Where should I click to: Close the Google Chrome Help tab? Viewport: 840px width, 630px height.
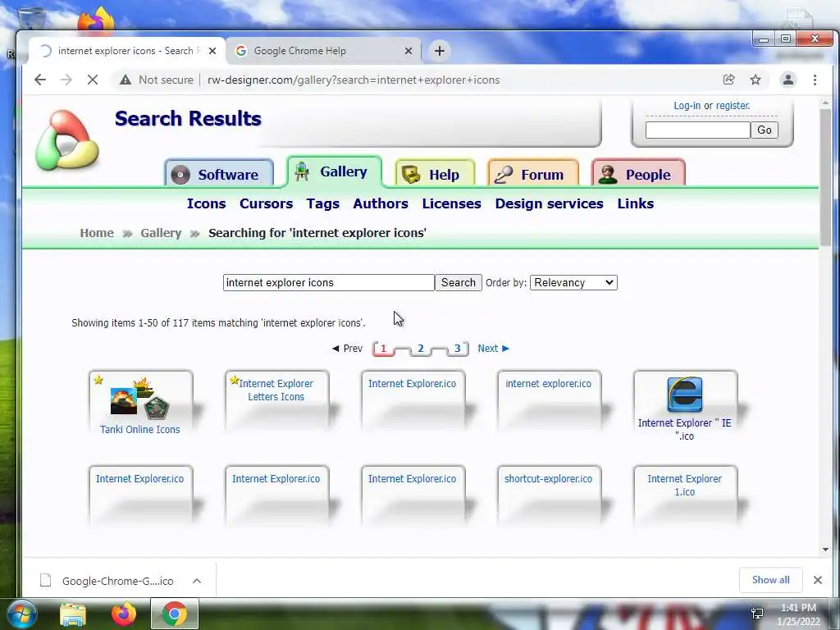coord(409,51)
